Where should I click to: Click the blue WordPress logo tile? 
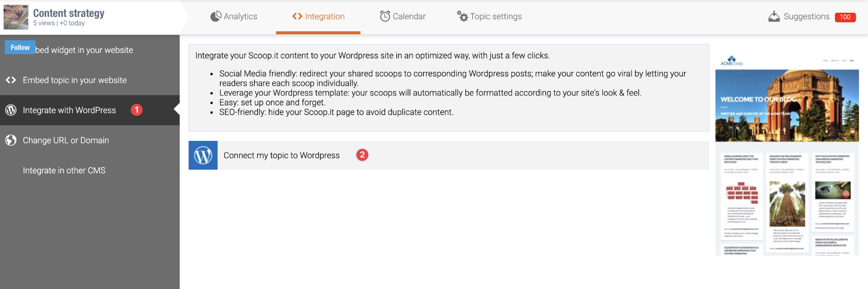[x=203, y=155]
